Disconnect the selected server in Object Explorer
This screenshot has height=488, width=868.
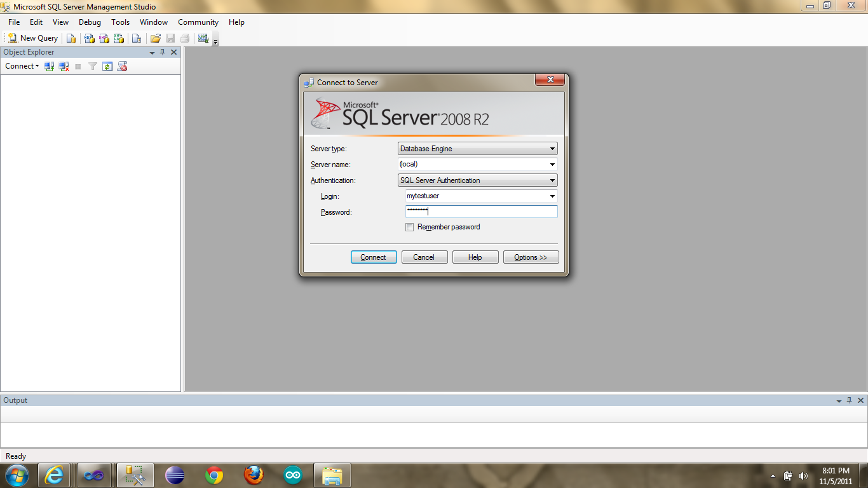64,66
